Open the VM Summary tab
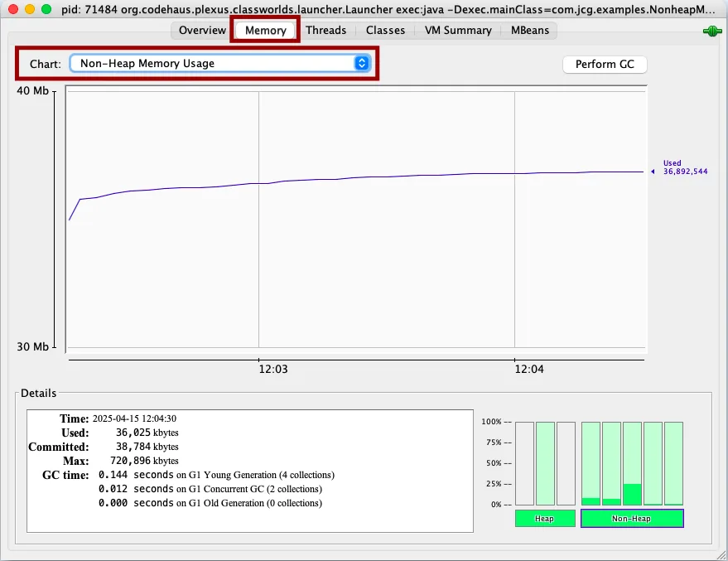Screen dimensions: 728x561 (458, 30)
